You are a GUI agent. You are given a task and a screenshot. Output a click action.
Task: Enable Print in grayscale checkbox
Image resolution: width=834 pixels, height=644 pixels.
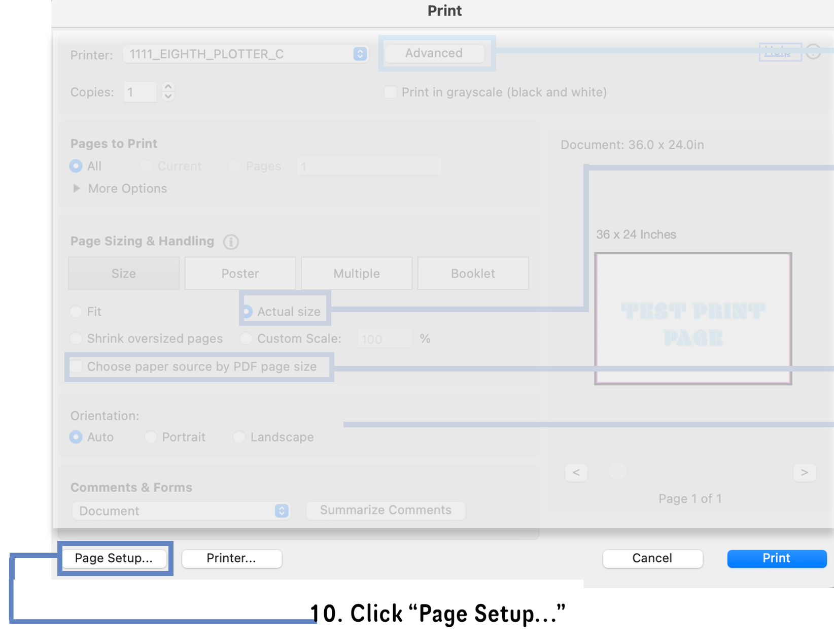point(390,92)
